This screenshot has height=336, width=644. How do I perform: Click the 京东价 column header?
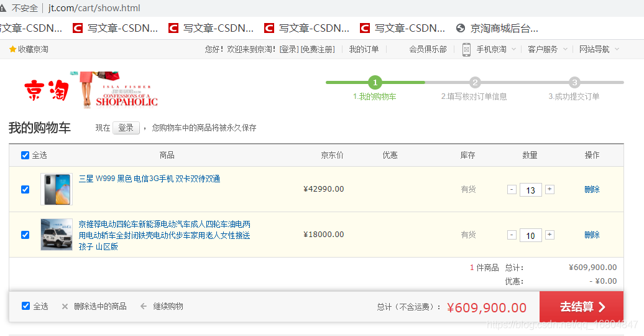click(332, 155)
